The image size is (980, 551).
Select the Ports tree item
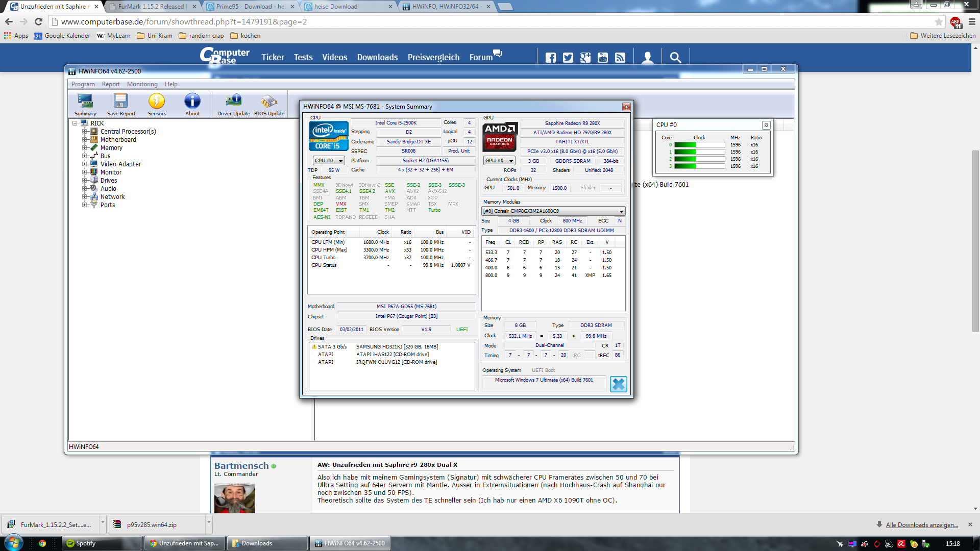click(108, 205)
